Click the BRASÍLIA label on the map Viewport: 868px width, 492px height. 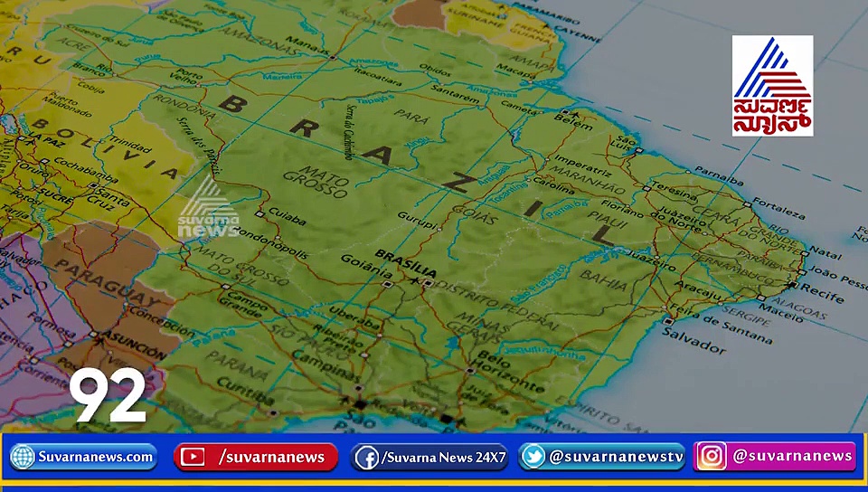pos(405,263)
